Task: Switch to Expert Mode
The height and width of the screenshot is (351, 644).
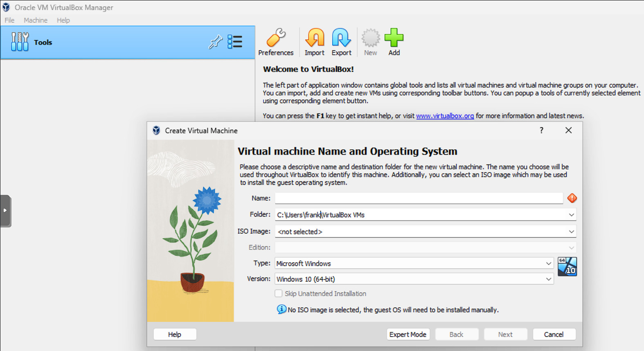Action: 408,334
